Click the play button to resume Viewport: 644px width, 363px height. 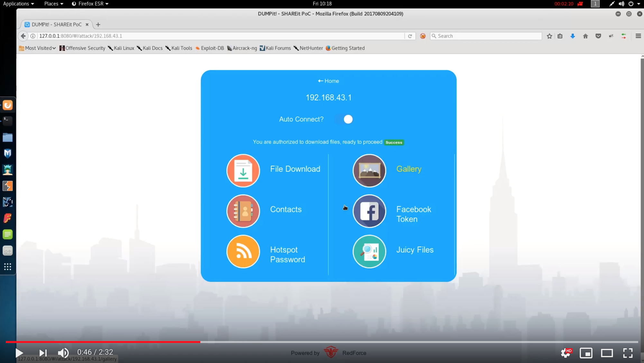pos(19,352)
